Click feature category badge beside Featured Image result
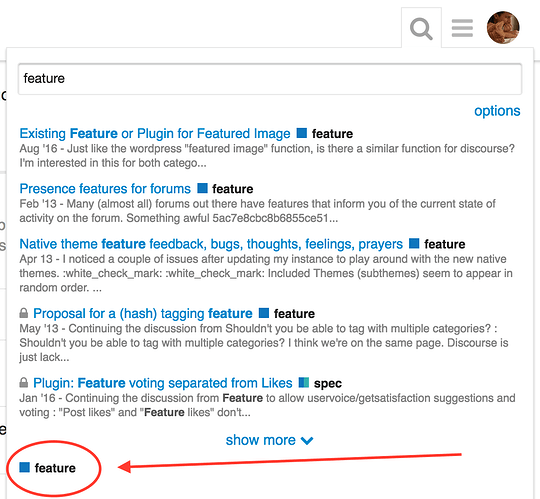 pyautogui.click(x=325, y=134)
